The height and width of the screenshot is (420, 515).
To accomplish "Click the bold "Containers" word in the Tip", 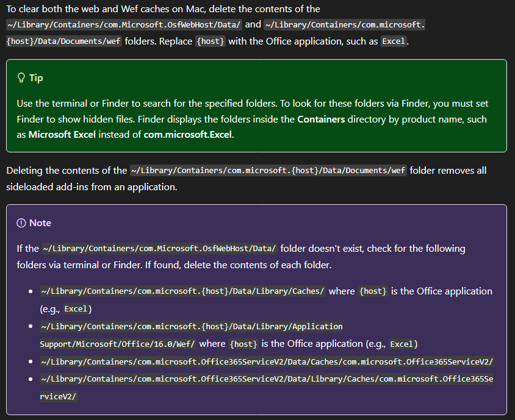I will (321, 119).
